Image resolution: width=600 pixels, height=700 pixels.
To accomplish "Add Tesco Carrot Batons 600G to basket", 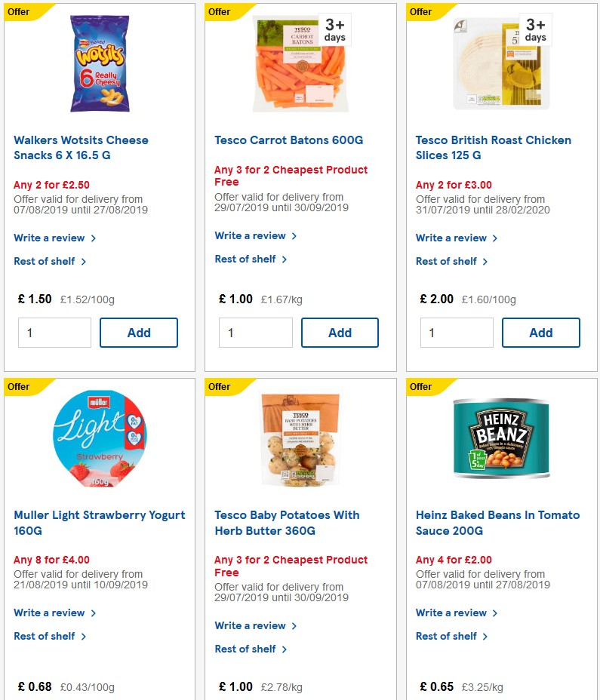I will point(340,332).
